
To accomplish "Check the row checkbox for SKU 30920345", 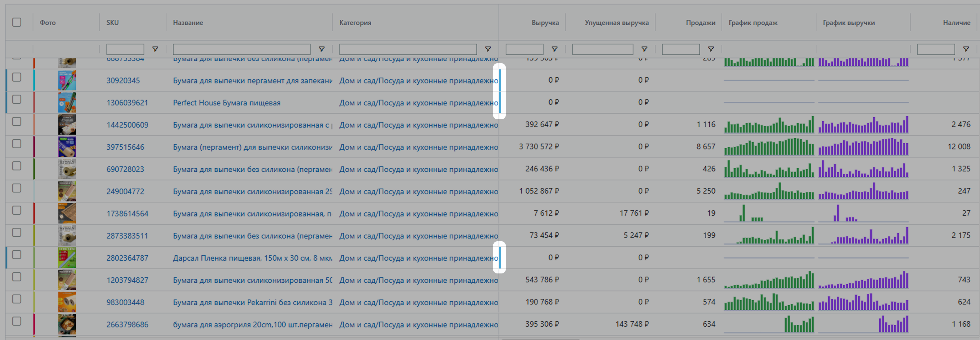I will (17, 77).
